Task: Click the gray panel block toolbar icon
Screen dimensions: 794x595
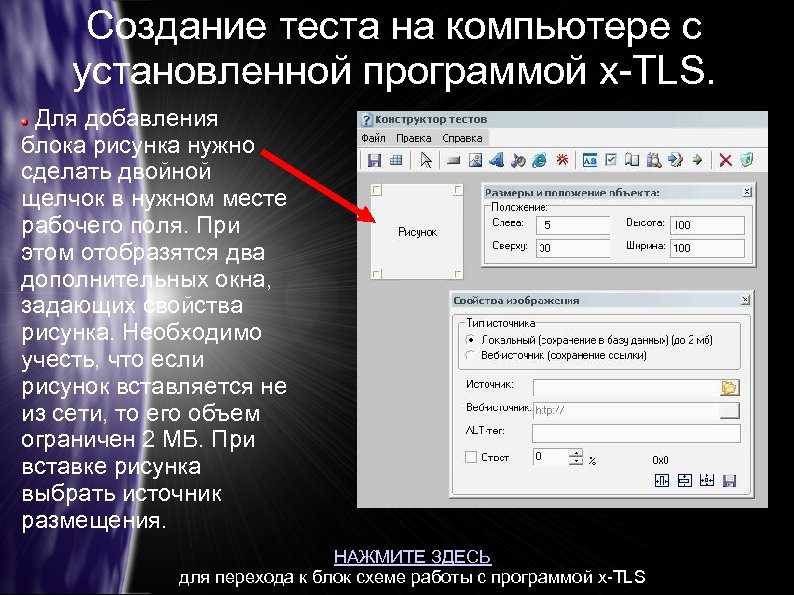Action: [453, 161]
